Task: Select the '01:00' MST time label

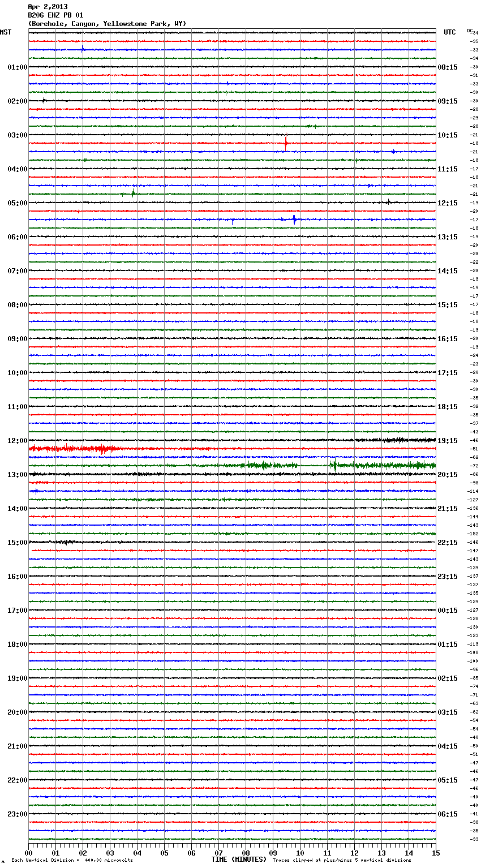Action: [17, 67]
